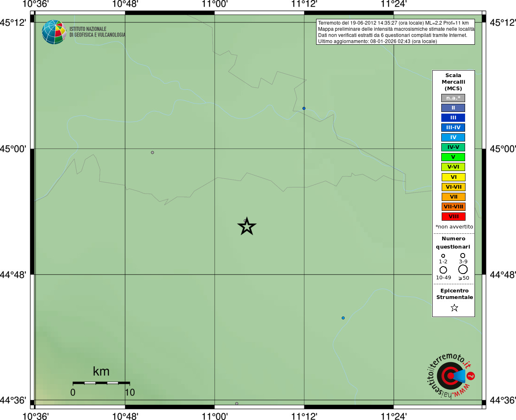This screenshot has width=516, height=420.
Task: Click the legend epicenter star symbol
Action: [x=454, y=308]
